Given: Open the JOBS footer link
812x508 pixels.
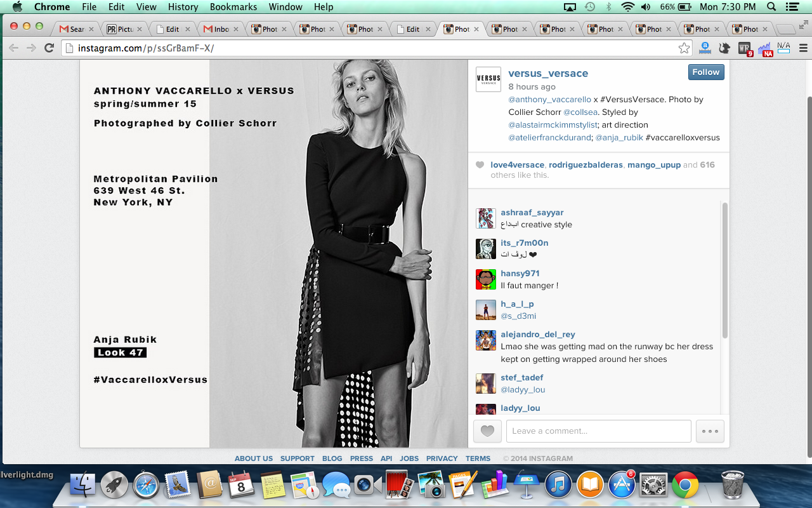Looking at the screenshot, I should 409,458.
